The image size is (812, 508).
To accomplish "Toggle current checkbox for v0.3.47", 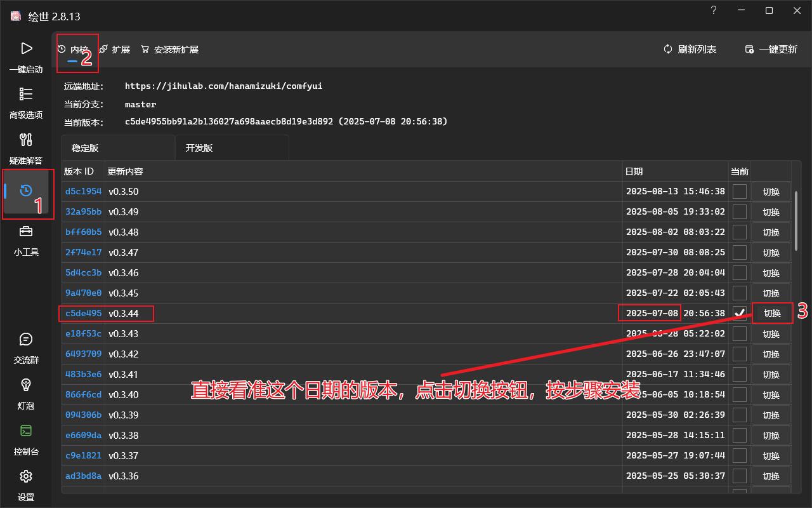I will pyautogui.click(x=740, y=252).
